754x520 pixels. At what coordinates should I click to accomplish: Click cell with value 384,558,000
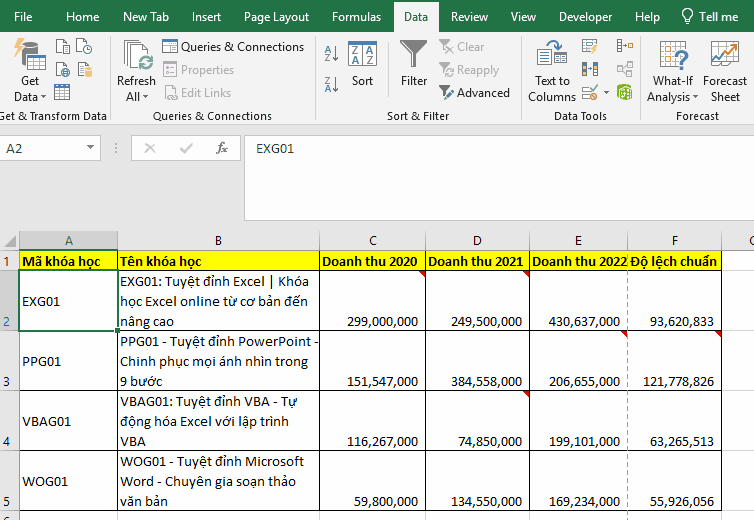coord(478,361)
